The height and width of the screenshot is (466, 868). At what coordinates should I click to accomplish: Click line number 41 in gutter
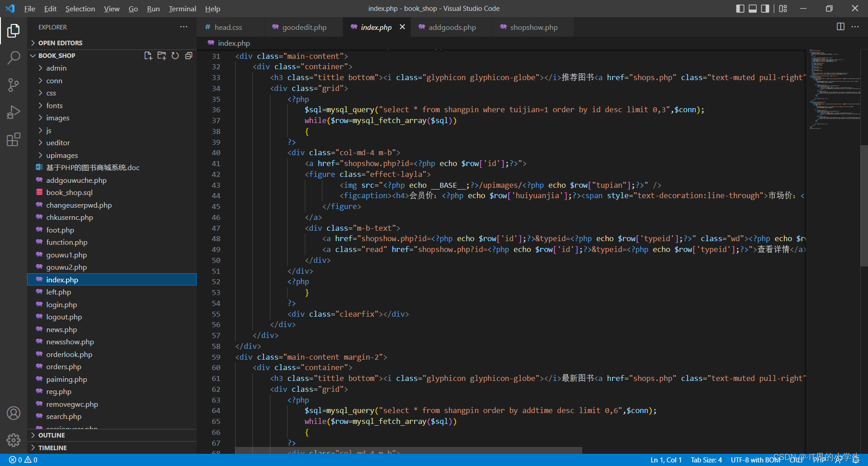pos(216,163)
